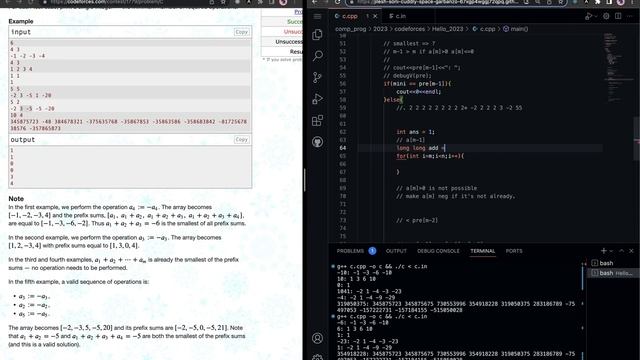The image size is (640, 360).
Task: Open the run options dropdown arrow
Action: 595,16
